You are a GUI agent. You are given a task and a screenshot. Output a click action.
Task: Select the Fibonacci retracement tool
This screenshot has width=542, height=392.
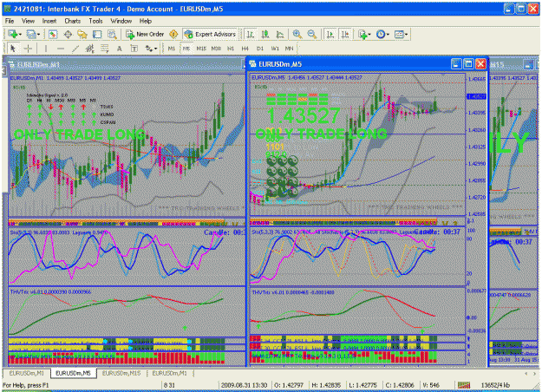coord(104,49)
